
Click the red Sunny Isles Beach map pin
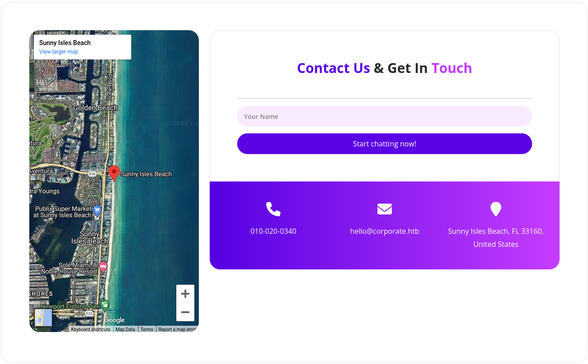(x=114, y=173)
